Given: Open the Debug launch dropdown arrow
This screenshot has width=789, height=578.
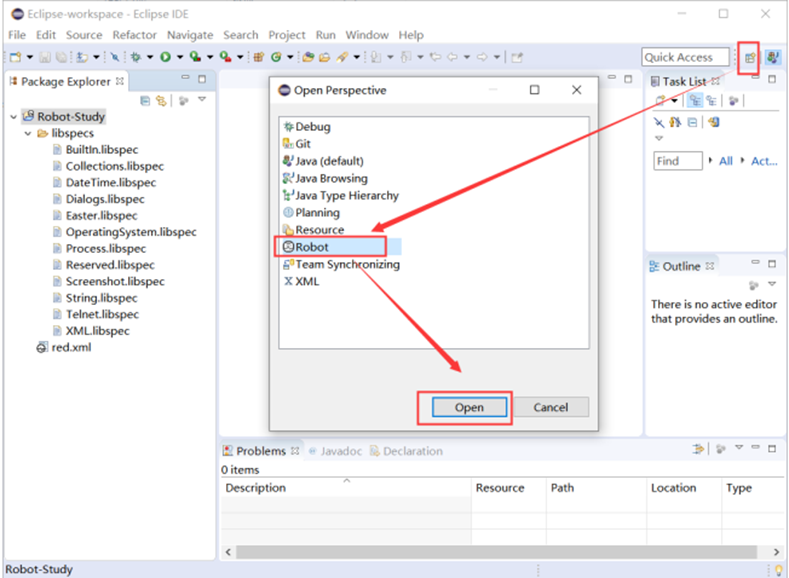Looking at the screenshot, I should (149, 57).
